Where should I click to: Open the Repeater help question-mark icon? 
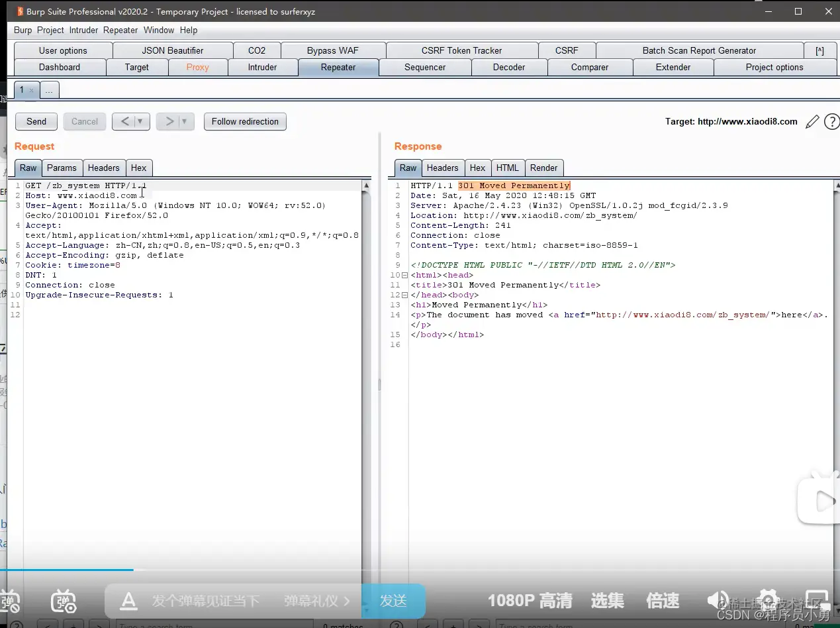(831, 122)
